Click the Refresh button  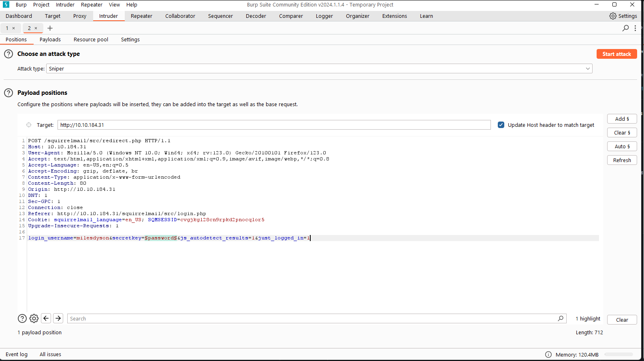coord(622,160)
